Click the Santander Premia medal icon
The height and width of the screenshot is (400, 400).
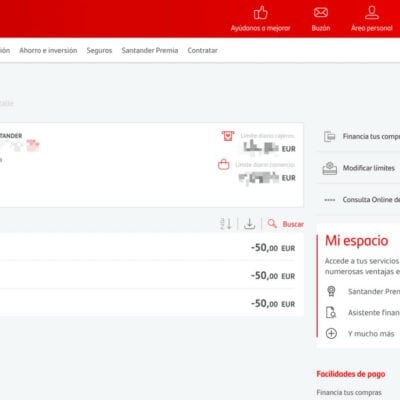click(331, 291)
